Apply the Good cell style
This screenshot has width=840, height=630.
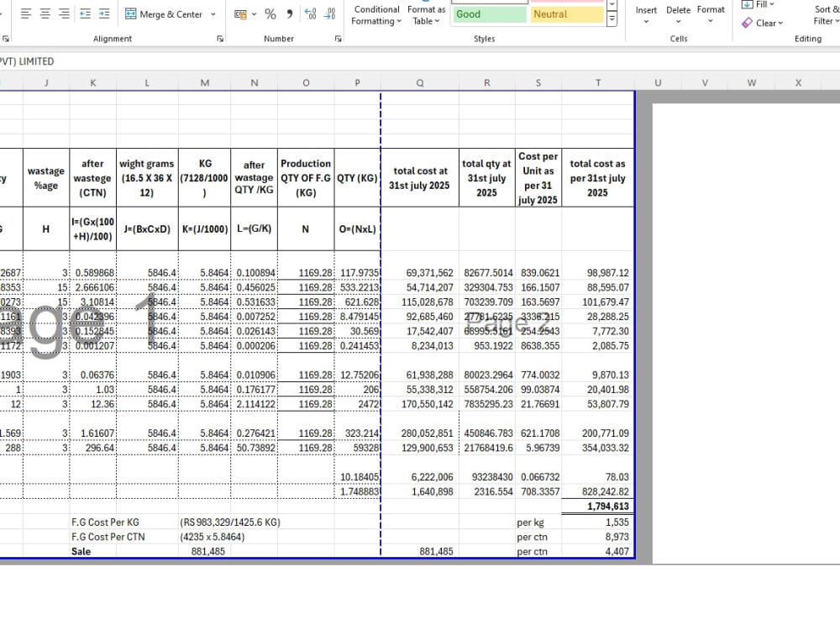pyautogui.click(x=489, y=14)
